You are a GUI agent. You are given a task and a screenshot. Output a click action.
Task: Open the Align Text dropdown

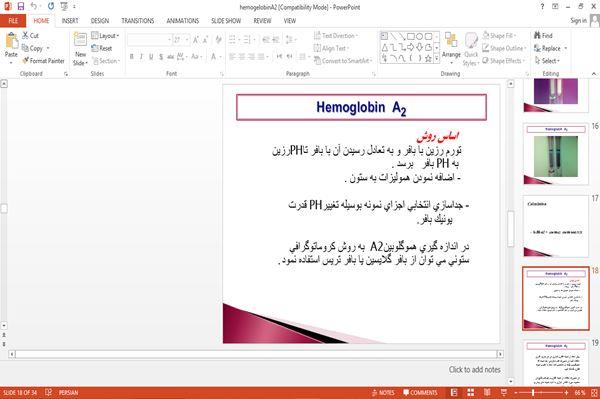point(331,48)
